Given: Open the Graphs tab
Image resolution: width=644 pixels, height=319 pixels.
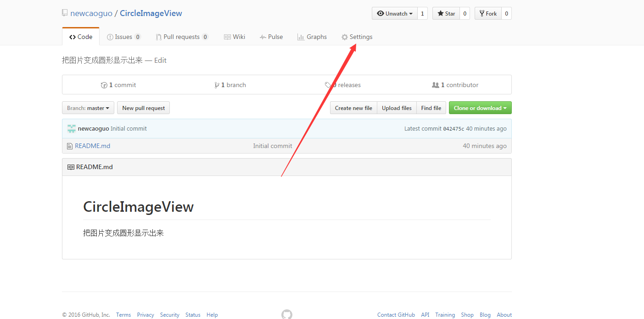Looking at the screenshot, I should coord(312,37).
